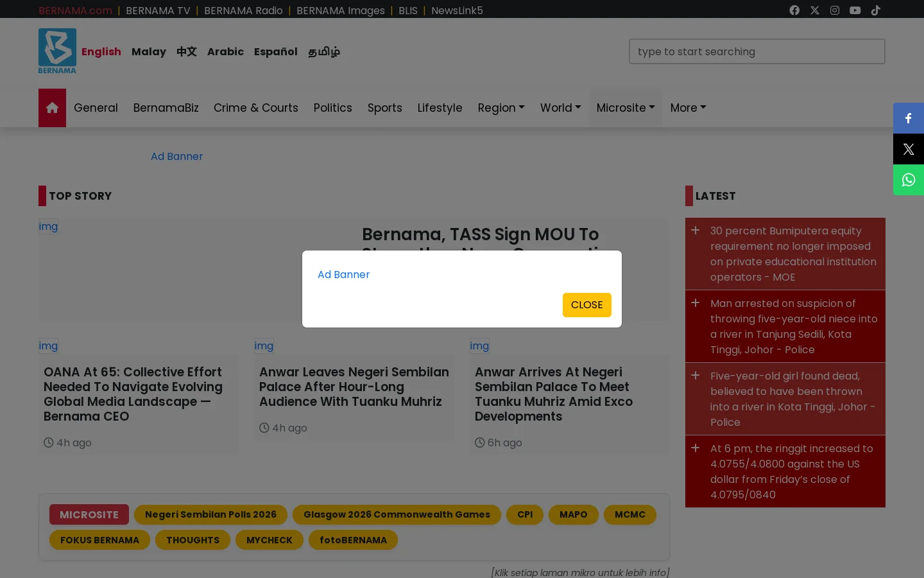This screenshot has width=924, height=578.
Task: Open Crime & Courts section
Action: point(256,108)
